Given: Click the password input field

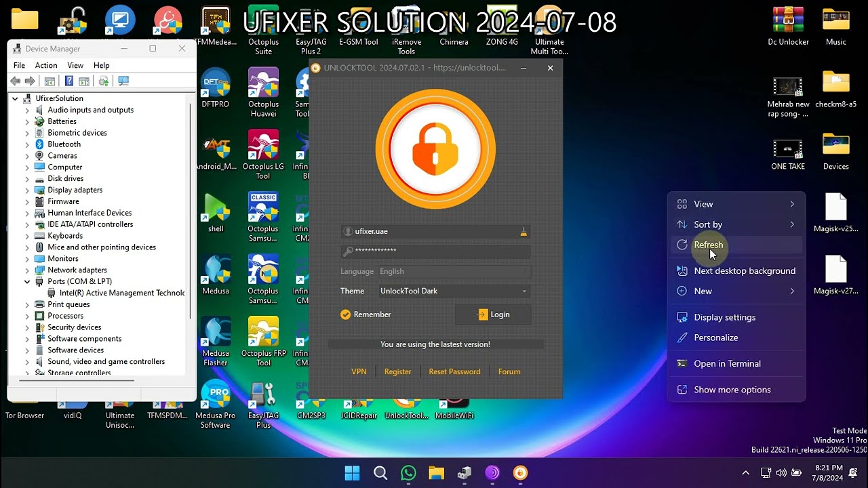Looking at the screenshot, I should tap(435, 251).
